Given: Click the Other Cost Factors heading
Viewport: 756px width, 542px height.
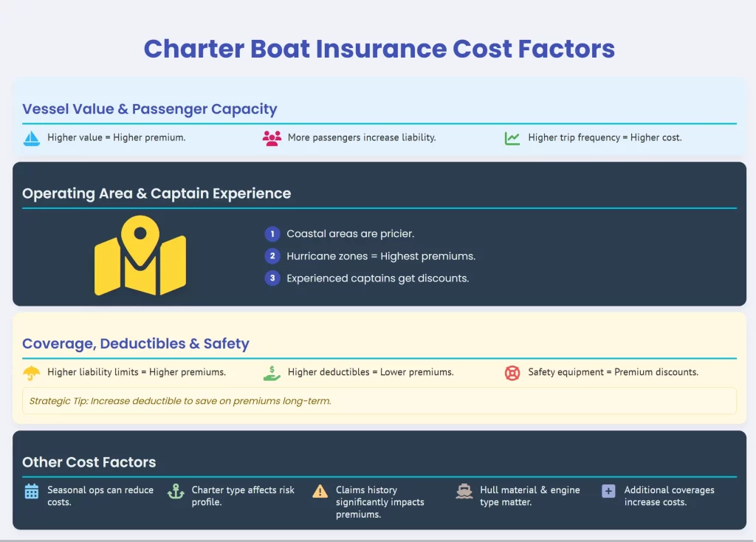Looking at the screenshot, I should [x=89, y=462].
